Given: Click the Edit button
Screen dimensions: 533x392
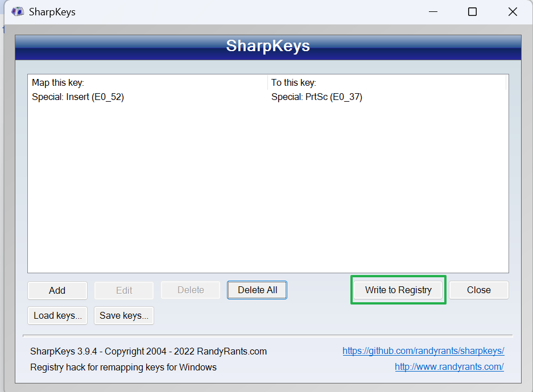Looking at the screenshot, I should 124,290.
